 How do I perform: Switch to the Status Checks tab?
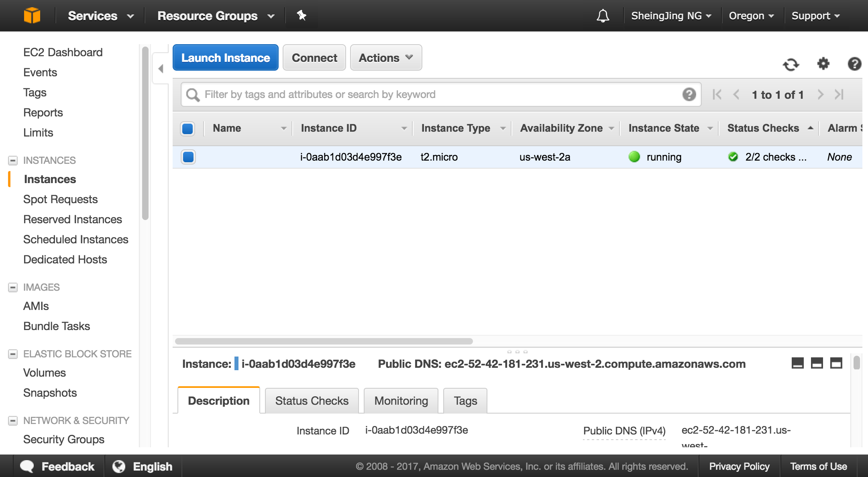[312, 401]
